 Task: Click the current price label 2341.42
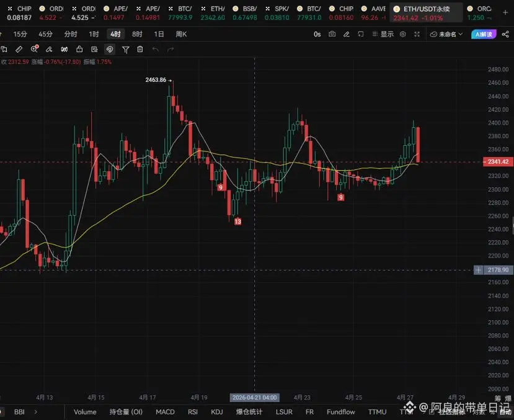point(498,162)
